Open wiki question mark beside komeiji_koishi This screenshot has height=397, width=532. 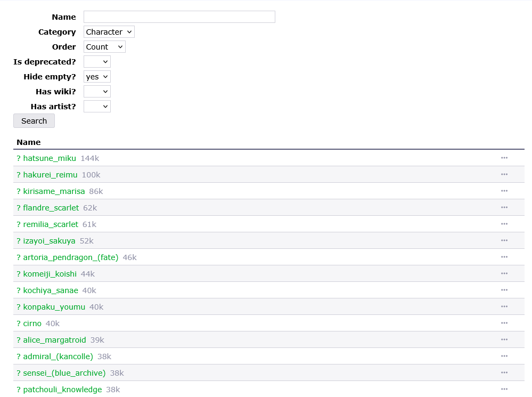click(19, 274)
